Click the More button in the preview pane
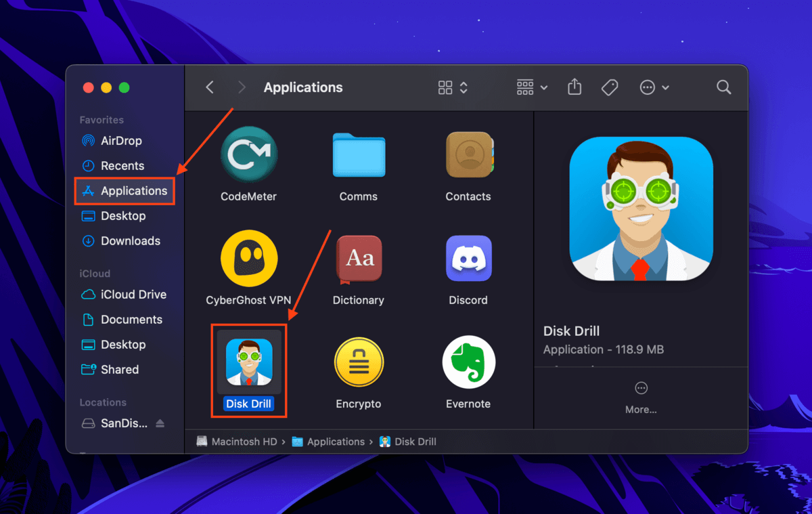Viewport: 812px width, 514px height. point(641,398)
